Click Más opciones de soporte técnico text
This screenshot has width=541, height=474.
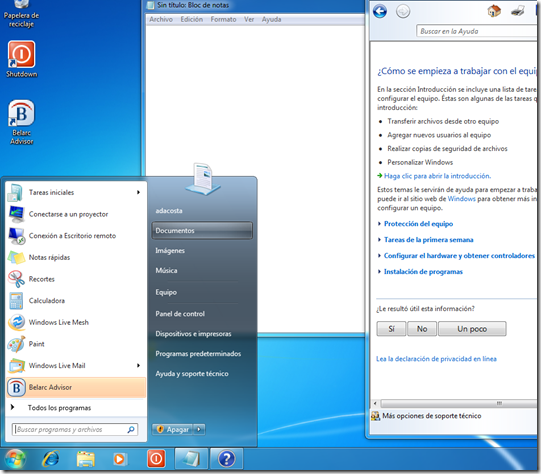(431, 416)
